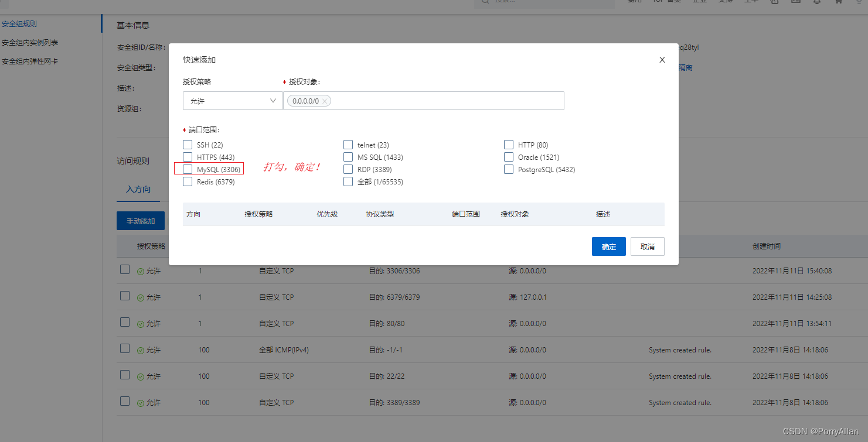Click the timestamp 2022年11月11日 13:54:11
This screenshot has width=868, height=442.
pos(792,324)
